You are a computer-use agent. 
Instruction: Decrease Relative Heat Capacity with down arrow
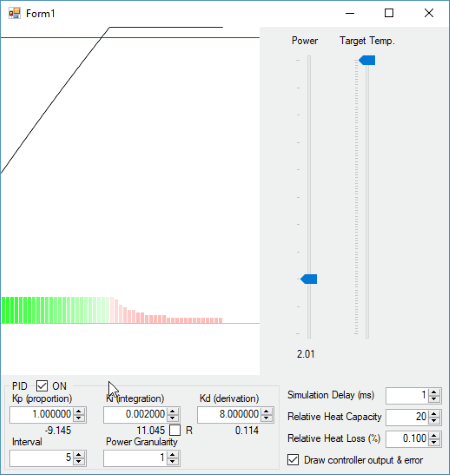(x=434, y=421)
